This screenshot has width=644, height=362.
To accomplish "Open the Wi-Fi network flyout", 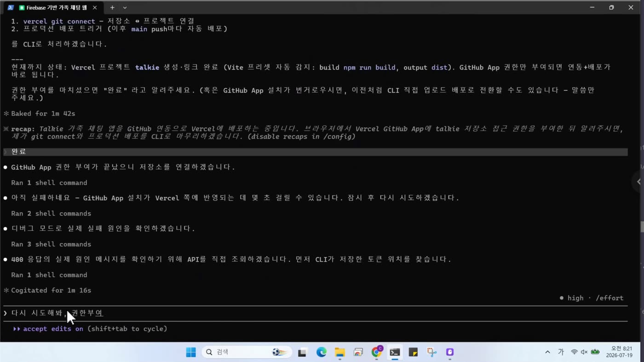I will tap(574, 352).
